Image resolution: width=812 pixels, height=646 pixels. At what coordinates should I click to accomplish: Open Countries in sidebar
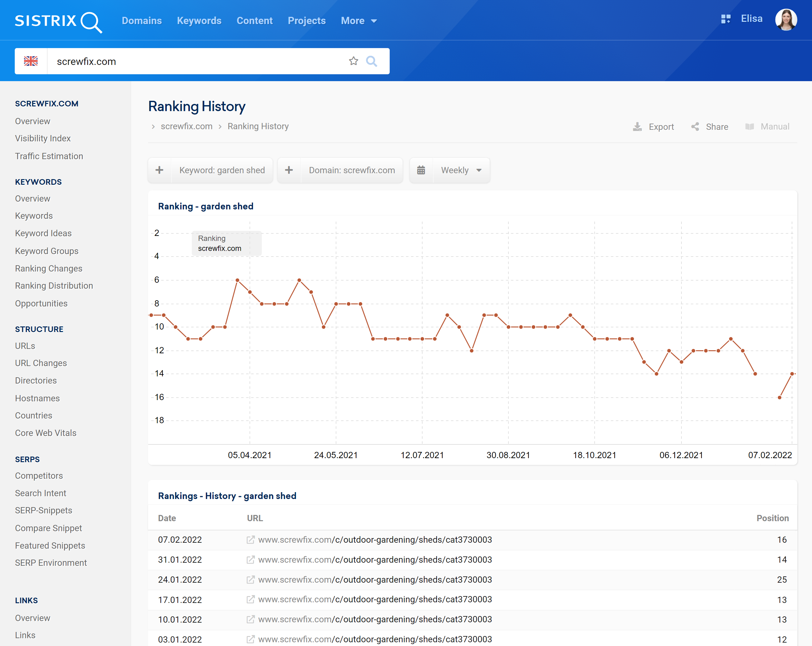click(x=33, y=416)
